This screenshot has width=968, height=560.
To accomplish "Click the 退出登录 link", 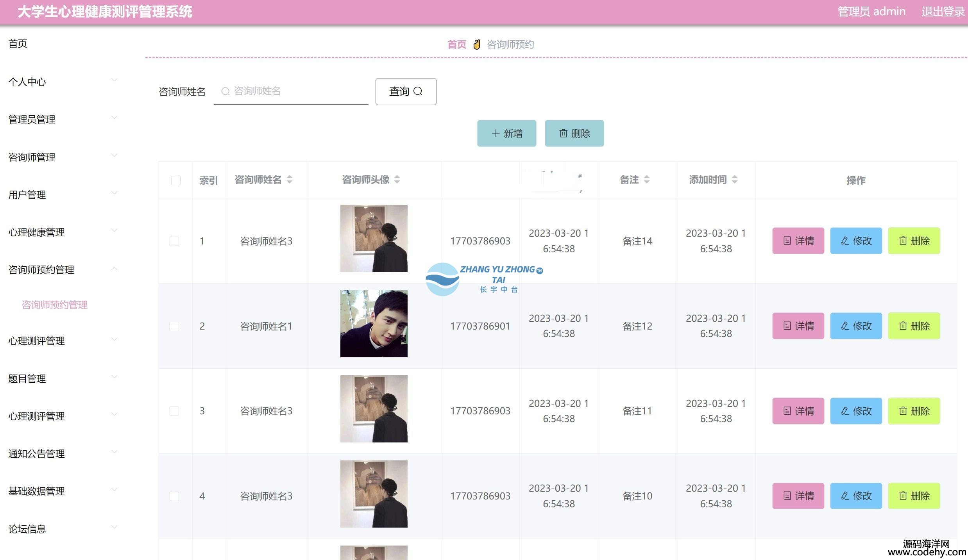I will (x=943, y=12).
